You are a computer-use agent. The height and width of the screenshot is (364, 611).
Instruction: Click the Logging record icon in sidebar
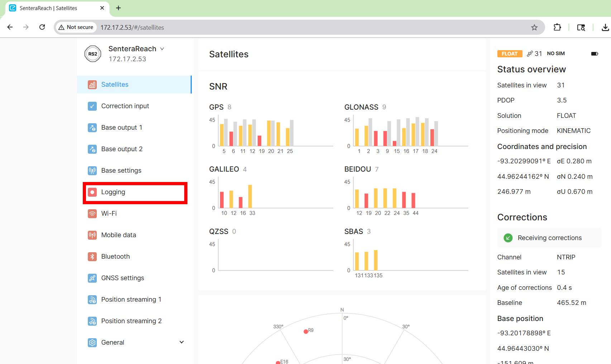tap(92, 192)
